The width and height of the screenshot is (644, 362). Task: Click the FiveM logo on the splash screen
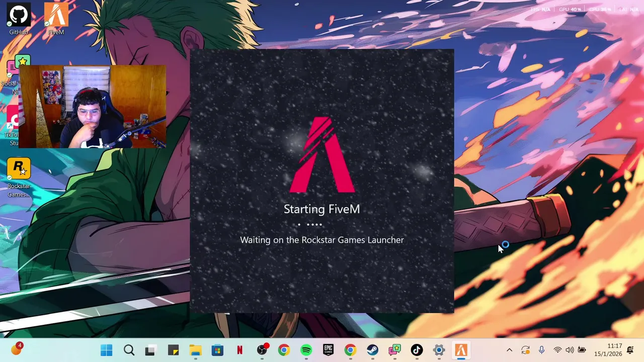(x=322, y=155)
